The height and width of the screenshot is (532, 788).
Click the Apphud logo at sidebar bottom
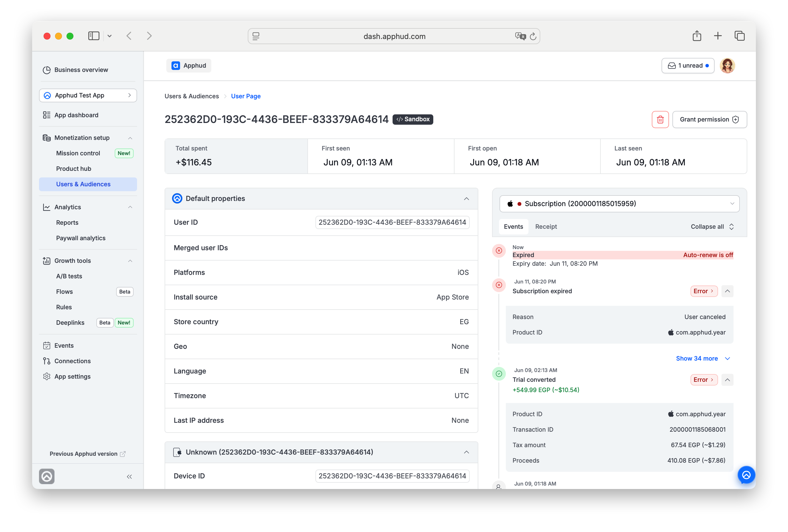pyautogui.click(x=47, y=476)
